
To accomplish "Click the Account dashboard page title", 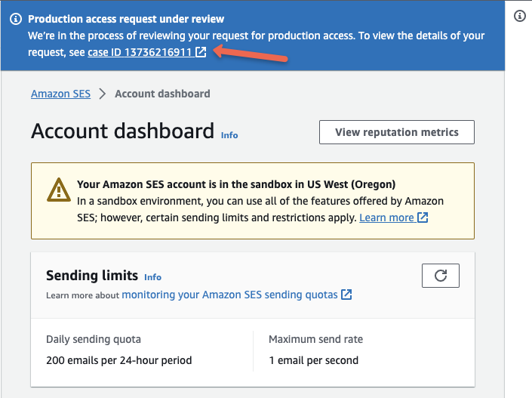I will coord(122,131).
